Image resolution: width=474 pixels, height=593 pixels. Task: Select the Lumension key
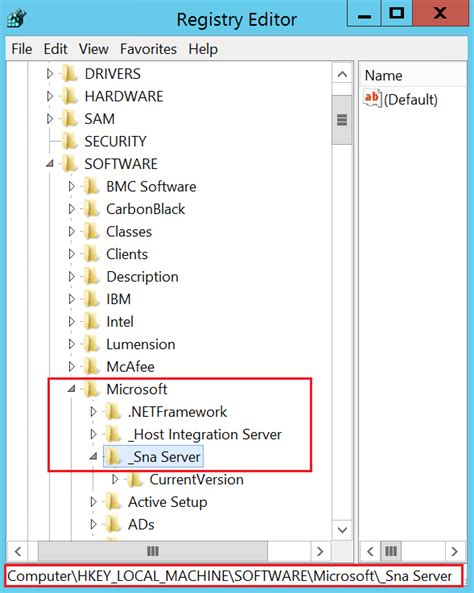coord(141,344)
